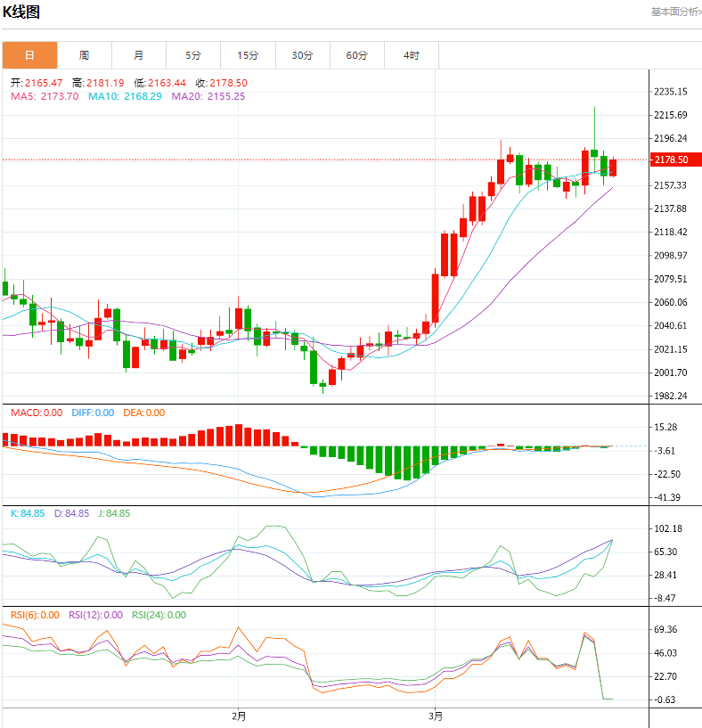This screenshot has height=728, width=702.
Task: Click the MACD indicator label
Action: (x=37, y=413)
